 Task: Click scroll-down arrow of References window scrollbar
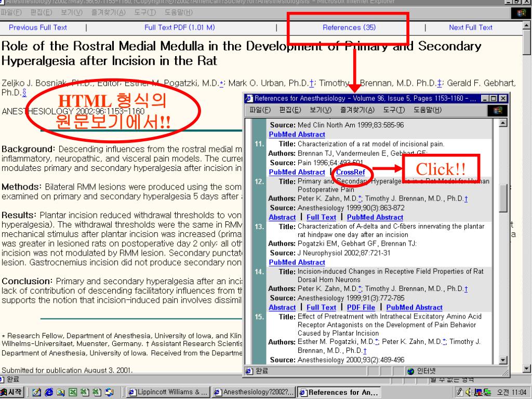click(503, 361)
